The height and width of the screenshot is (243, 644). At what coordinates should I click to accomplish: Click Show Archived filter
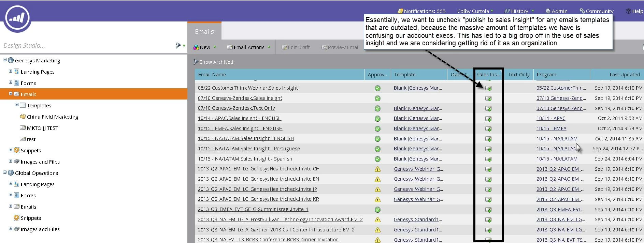tap(213, 62)
